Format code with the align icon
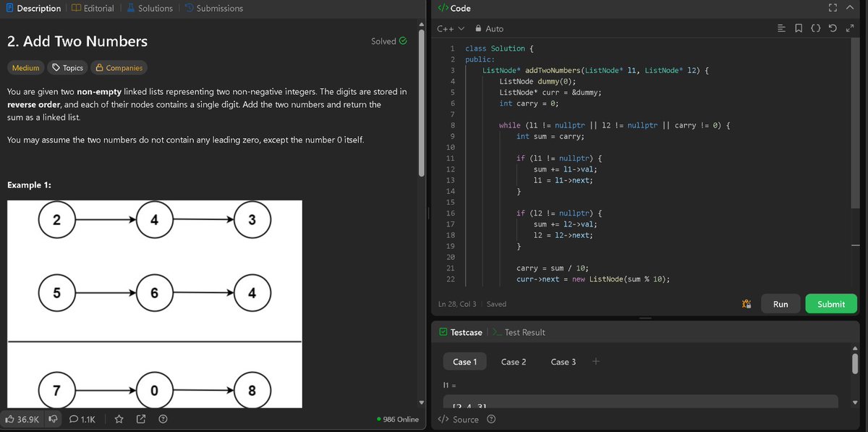 point(781,28)
